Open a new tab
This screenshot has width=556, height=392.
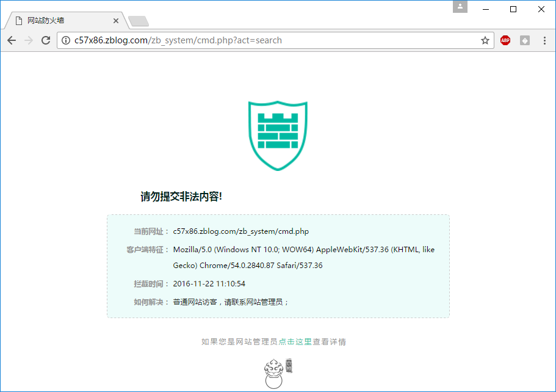139,21
